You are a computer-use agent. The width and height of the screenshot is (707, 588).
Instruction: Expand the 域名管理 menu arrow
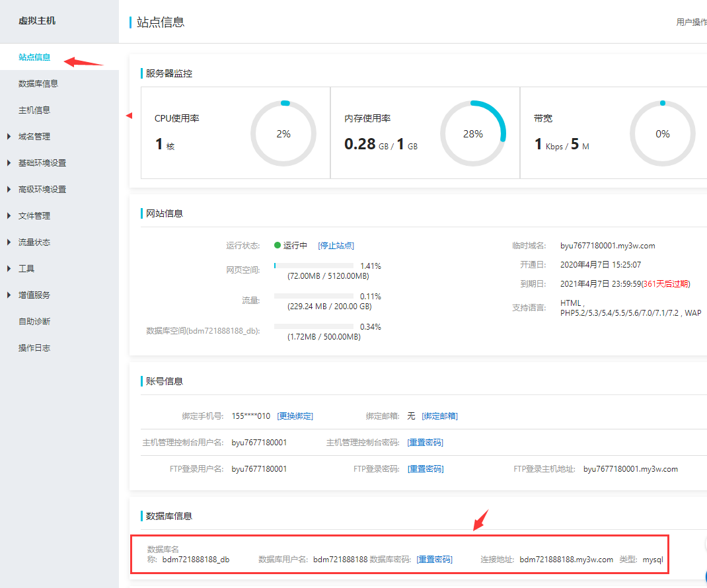(9, 137)
